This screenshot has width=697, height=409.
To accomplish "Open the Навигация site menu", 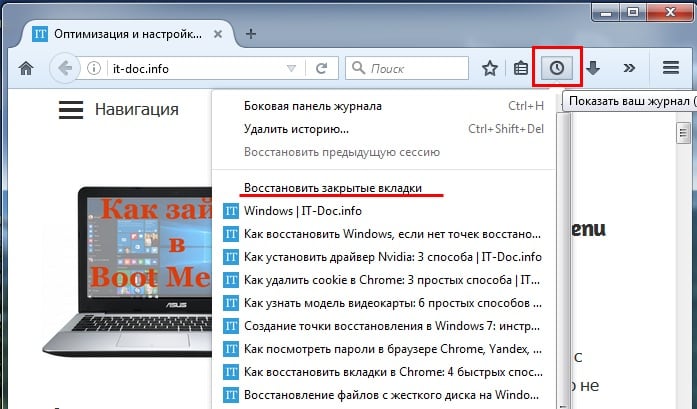I will click(x=118, y=110).
